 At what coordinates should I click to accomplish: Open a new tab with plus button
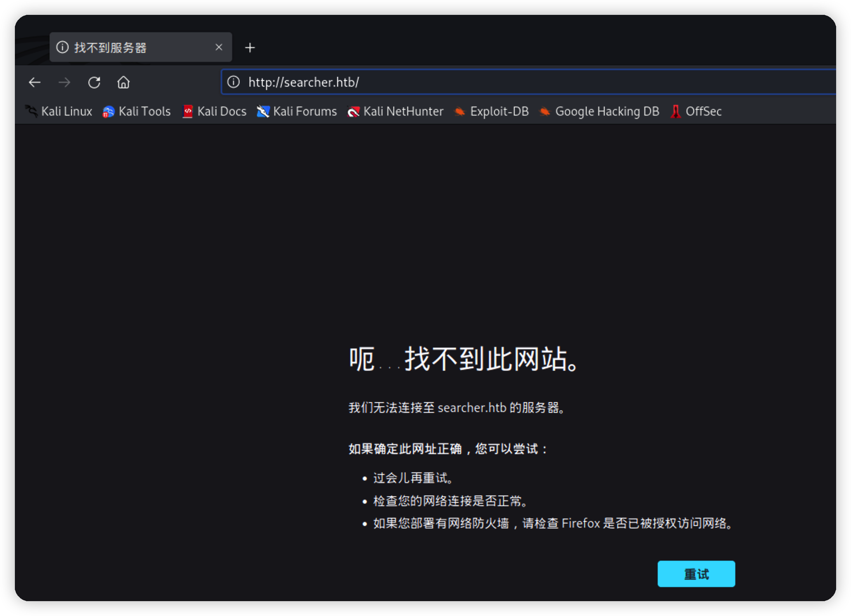pyautogui.click(x=250, y=48)
